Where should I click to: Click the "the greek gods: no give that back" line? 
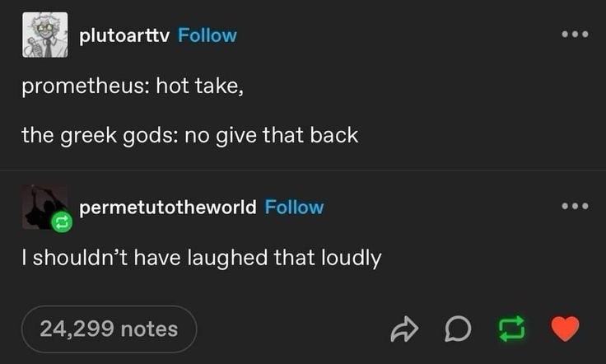(x=189, y=136)
